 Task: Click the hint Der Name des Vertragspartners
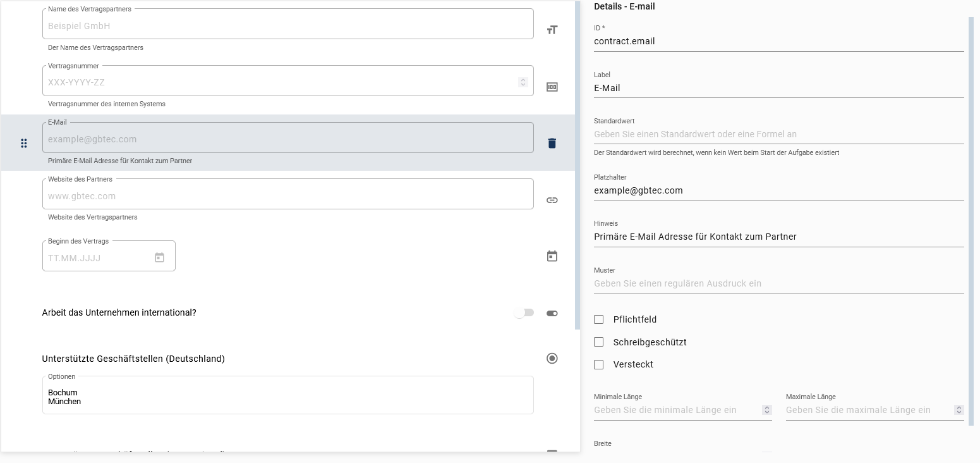[x=95, y=47]
